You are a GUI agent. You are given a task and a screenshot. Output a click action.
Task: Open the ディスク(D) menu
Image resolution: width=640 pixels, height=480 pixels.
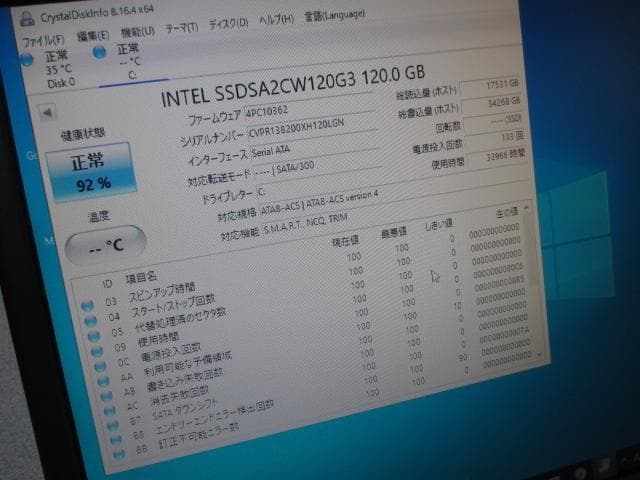point(229,24)
